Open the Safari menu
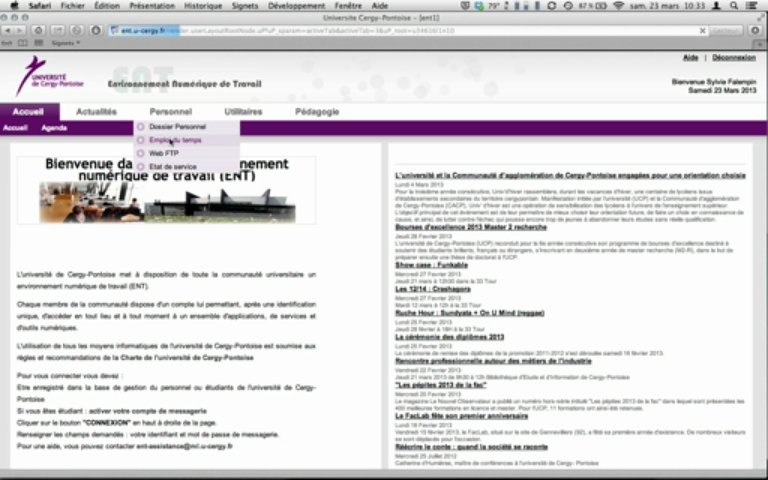The image size is (768, 480). tap(40, 6)
